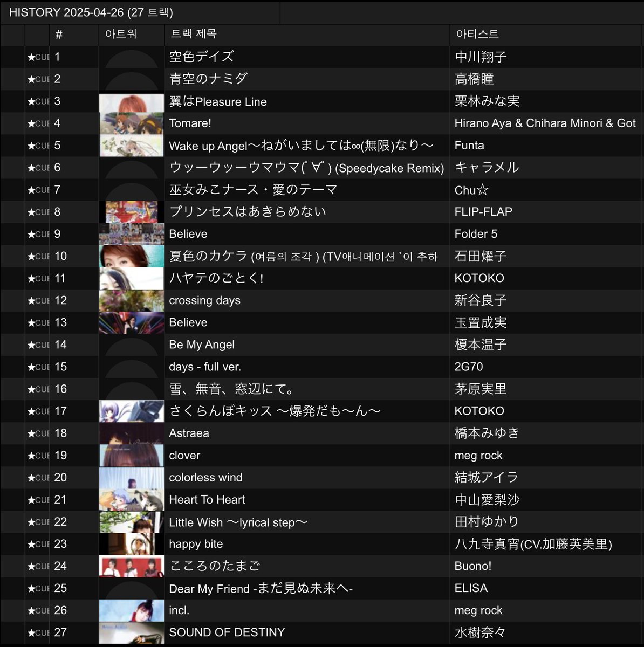Select track title incl.
The height and width of the screenshot is (647, 644).
coord(179,610)
